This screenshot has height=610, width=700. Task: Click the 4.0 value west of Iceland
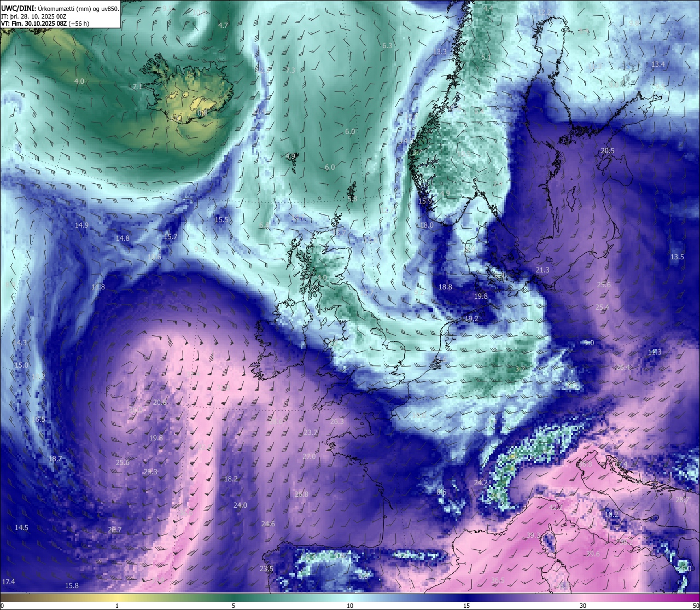coord(79,82)
